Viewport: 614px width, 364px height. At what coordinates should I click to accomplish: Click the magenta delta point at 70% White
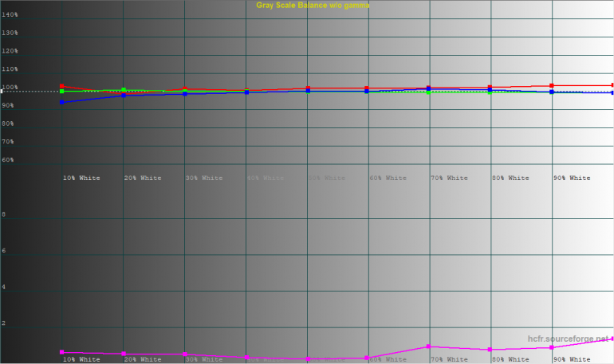429,346
